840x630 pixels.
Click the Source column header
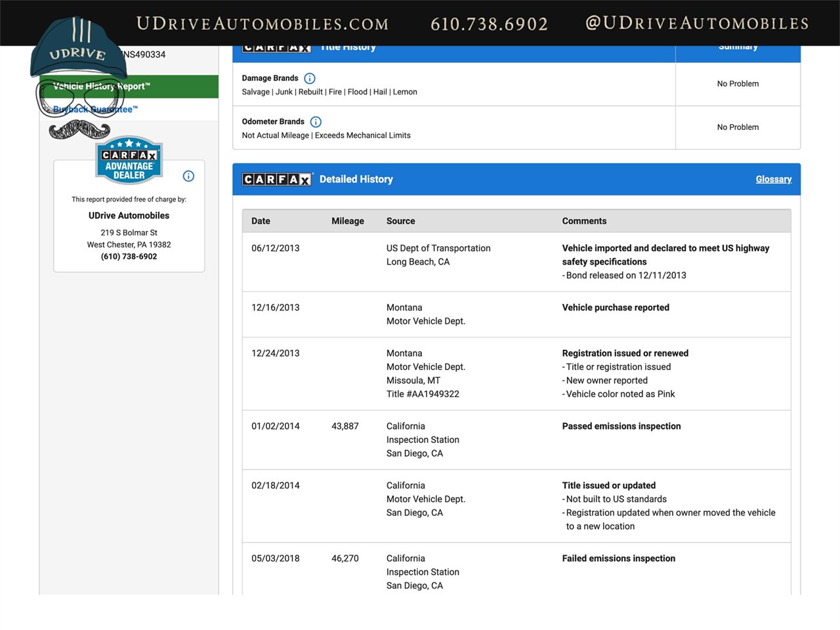click(401, 221)
